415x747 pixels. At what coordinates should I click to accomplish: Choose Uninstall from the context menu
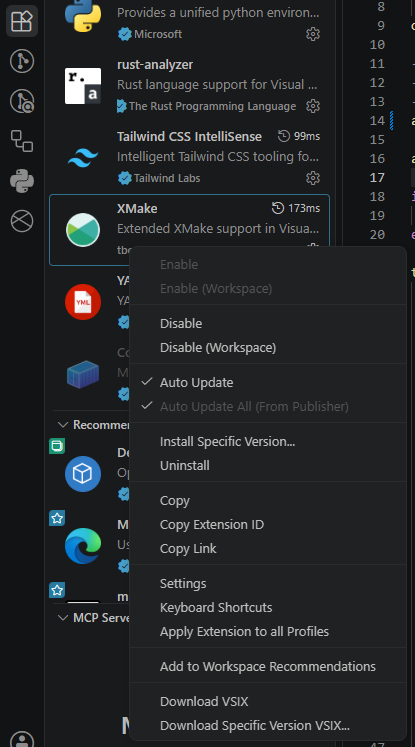(x=184, y=465)
